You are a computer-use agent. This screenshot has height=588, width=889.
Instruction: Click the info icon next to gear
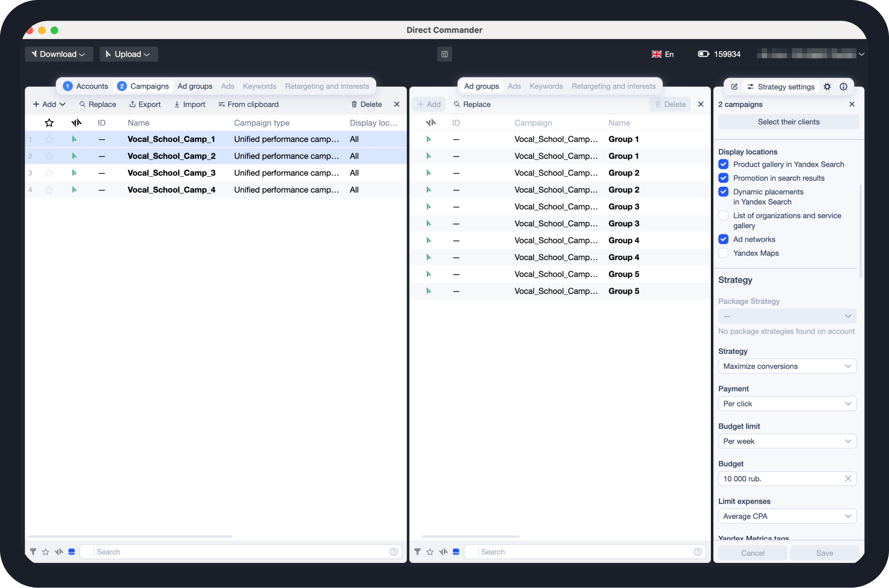tap(843, 86)
